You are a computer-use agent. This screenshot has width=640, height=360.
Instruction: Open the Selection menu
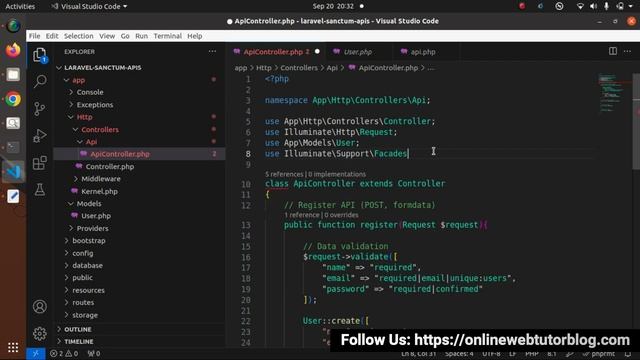(x=78, y=36)
